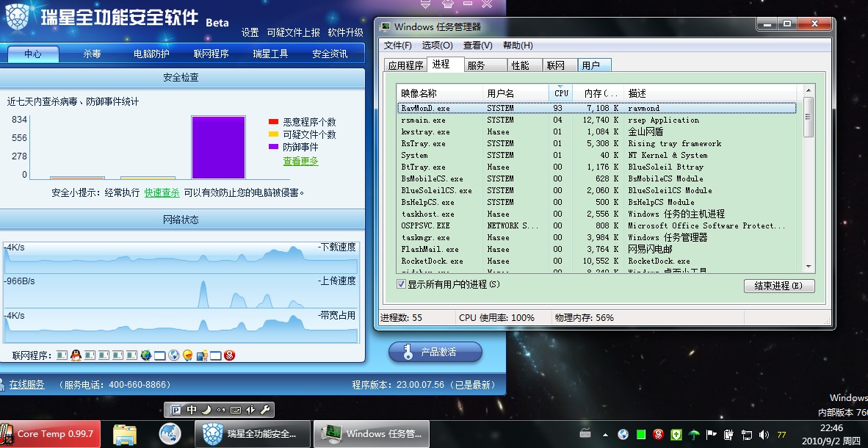Sort by 内存 column header

click(598, 93)
